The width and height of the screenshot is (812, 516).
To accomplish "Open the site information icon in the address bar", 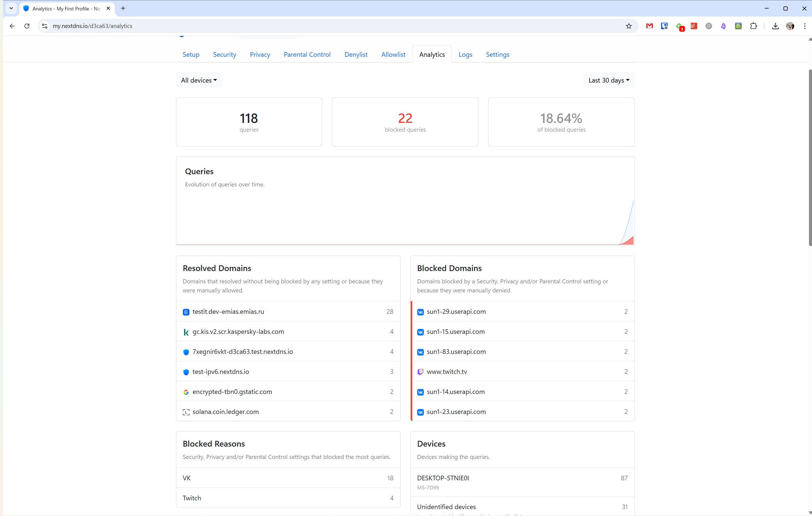I will tap(44, 26).
